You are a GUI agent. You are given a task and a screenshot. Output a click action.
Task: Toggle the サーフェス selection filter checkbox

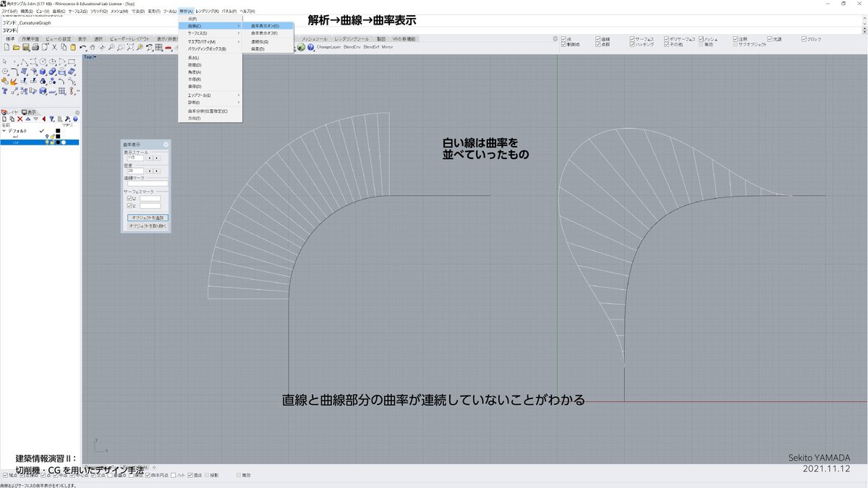(632, 38)
